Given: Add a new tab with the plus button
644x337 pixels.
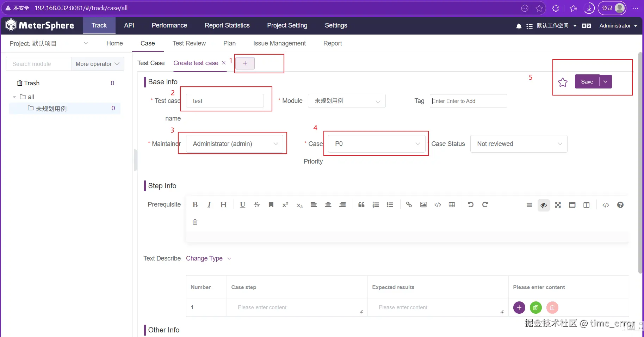Looking at the screenshot, I should point(245,63).
